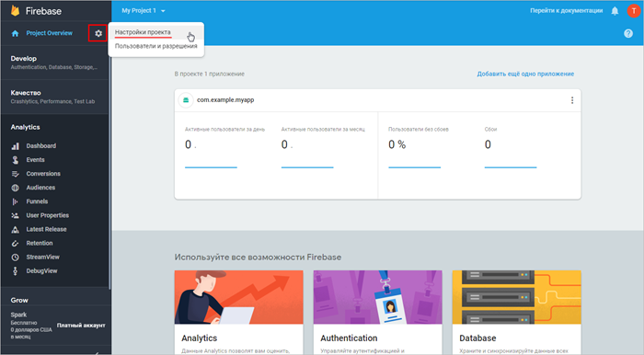Open the notifications bell icon
Viewport: 644px width, 355px height.
pyautogui.click(x=615, y=11)
